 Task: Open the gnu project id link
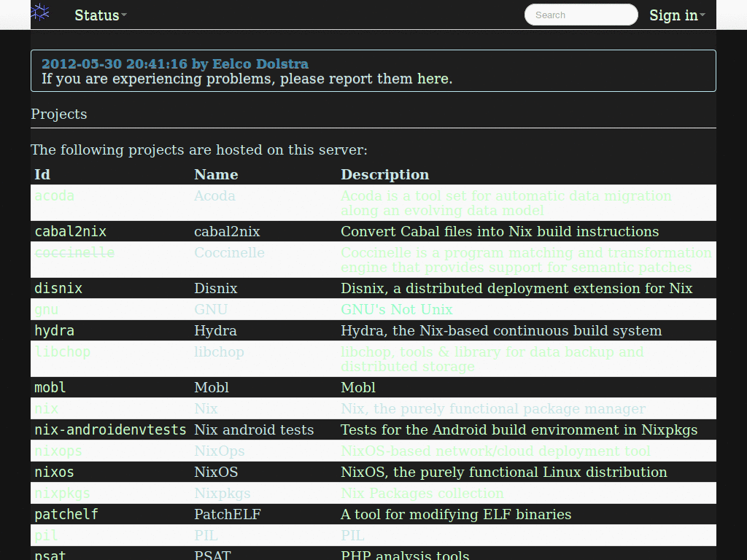[46, 309]
